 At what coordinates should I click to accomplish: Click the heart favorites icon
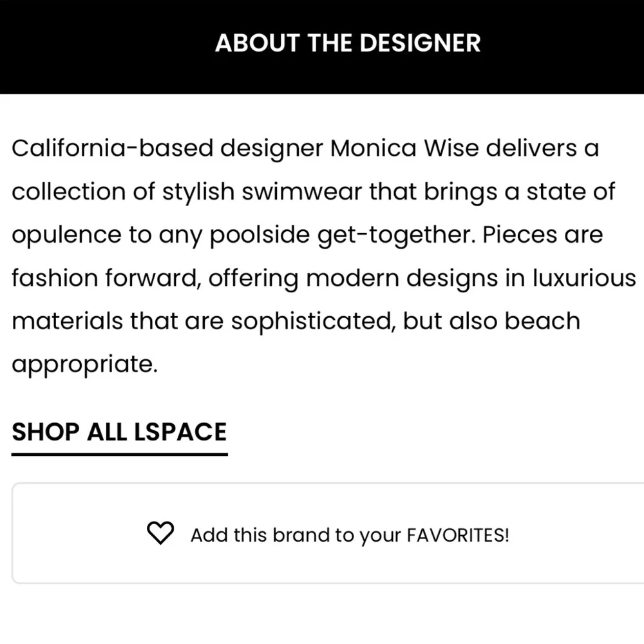[x=160, y=533]
